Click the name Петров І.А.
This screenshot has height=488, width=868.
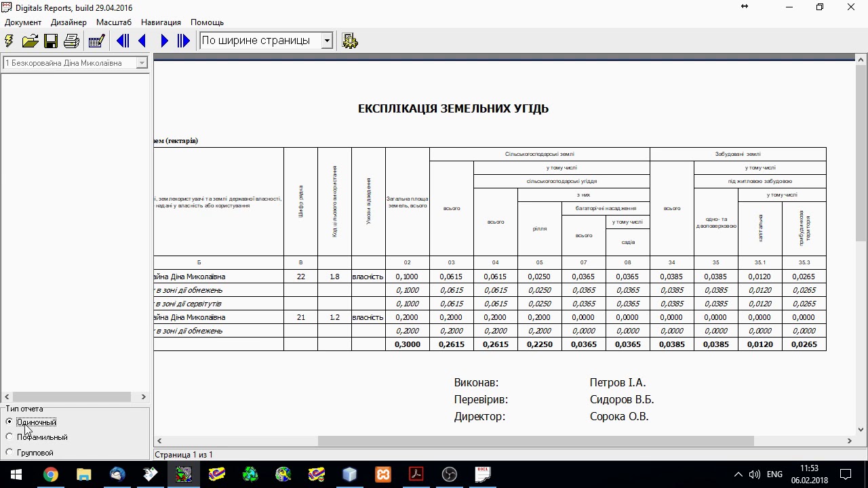point(618,383)
